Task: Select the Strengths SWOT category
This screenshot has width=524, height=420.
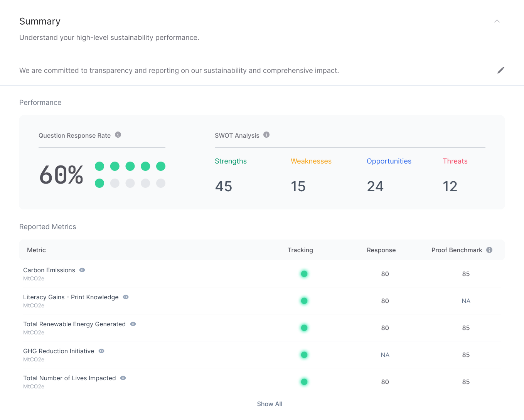Action: (x=231, y=161)
